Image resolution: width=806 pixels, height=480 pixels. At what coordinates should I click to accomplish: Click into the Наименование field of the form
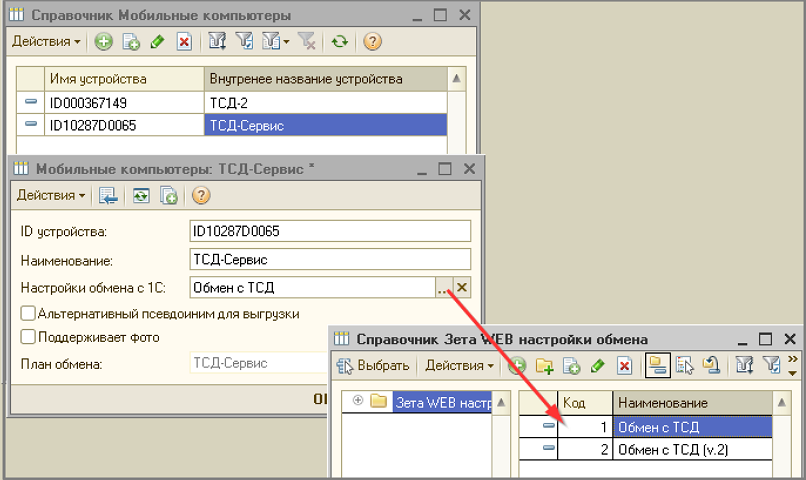click(x=330, y=260)
